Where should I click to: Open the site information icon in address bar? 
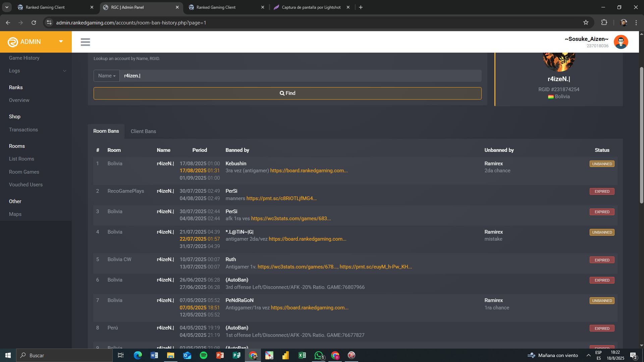click(x=49, y=22)
